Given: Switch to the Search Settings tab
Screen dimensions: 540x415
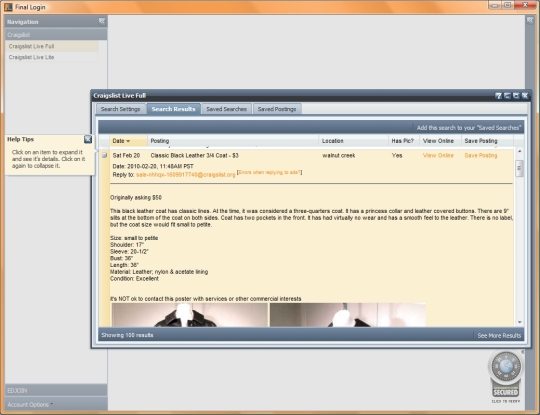Looking at the screenshot, I should click(x=121, y=109).
